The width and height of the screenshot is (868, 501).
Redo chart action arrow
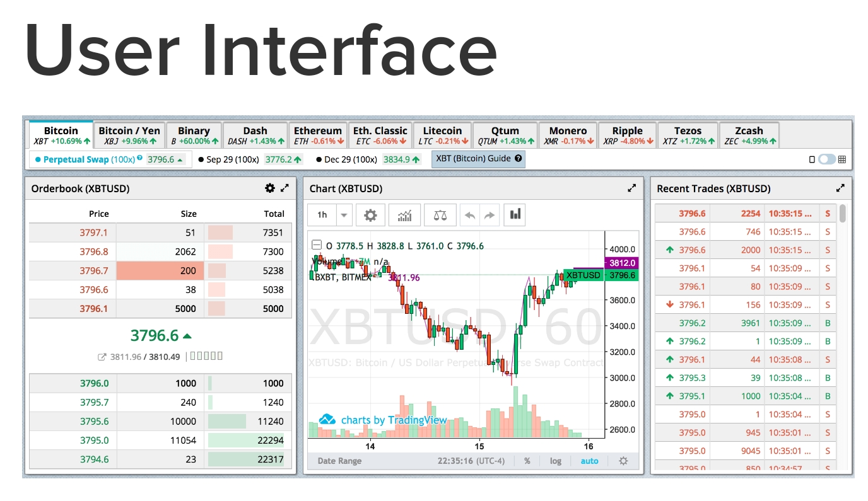[490, 215]
